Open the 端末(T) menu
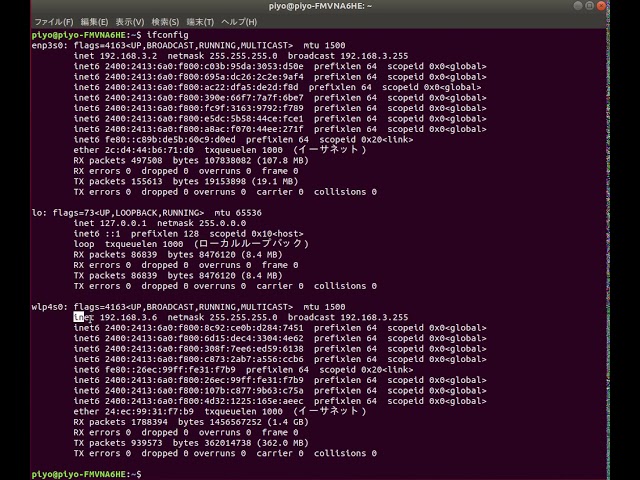 [201, 21]
